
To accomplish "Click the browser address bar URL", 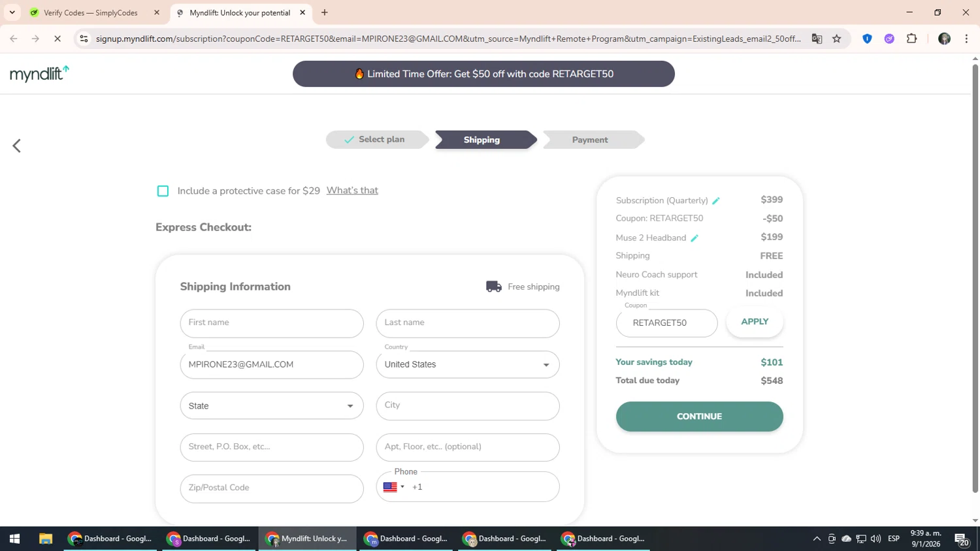I will (448, 39).
